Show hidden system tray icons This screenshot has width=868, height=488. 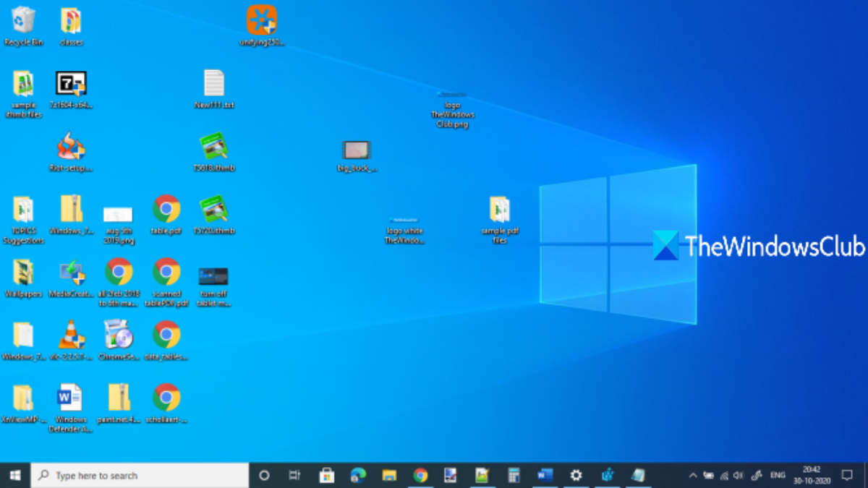click(x=692, y=475)
